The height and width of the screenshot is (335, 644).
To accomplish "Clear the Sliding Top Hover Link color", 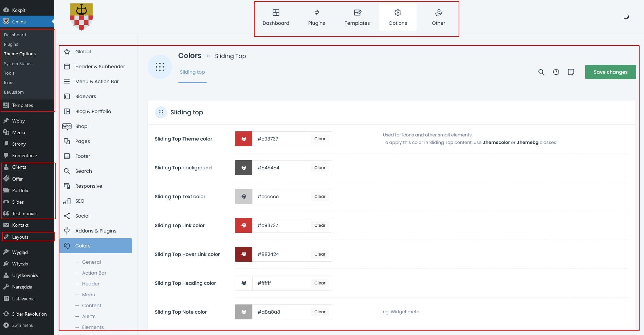I will (x=320, y=254).
